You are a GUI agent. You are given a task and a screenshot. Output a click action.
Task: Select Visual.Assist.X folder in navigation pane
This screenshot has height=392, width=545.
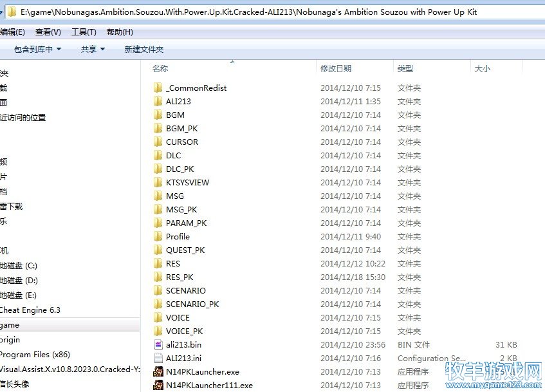69,369
